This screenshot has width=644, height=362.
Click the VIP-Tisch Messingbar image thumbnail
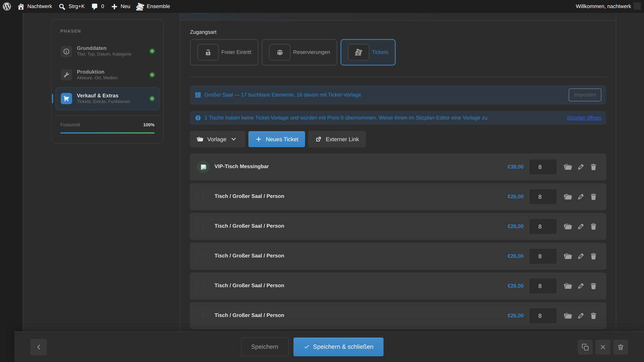203,167
